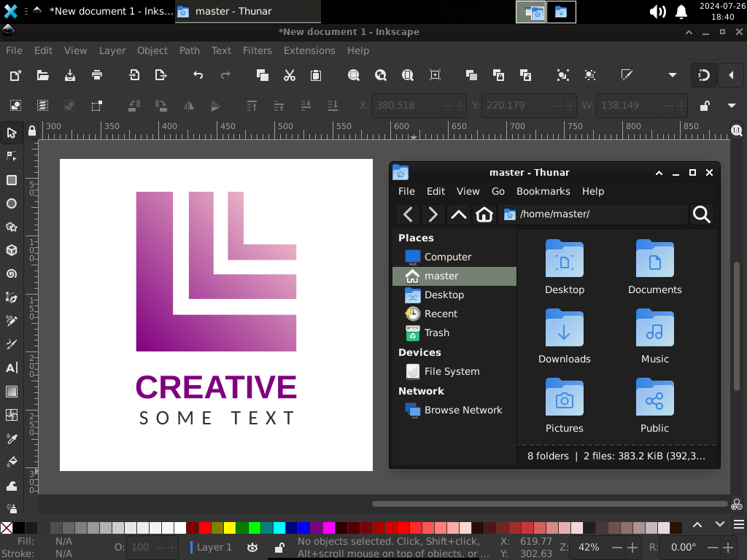Pick the Rectangle tool
747x560 pixels.
pyautogui.click(x=12, y=180)
